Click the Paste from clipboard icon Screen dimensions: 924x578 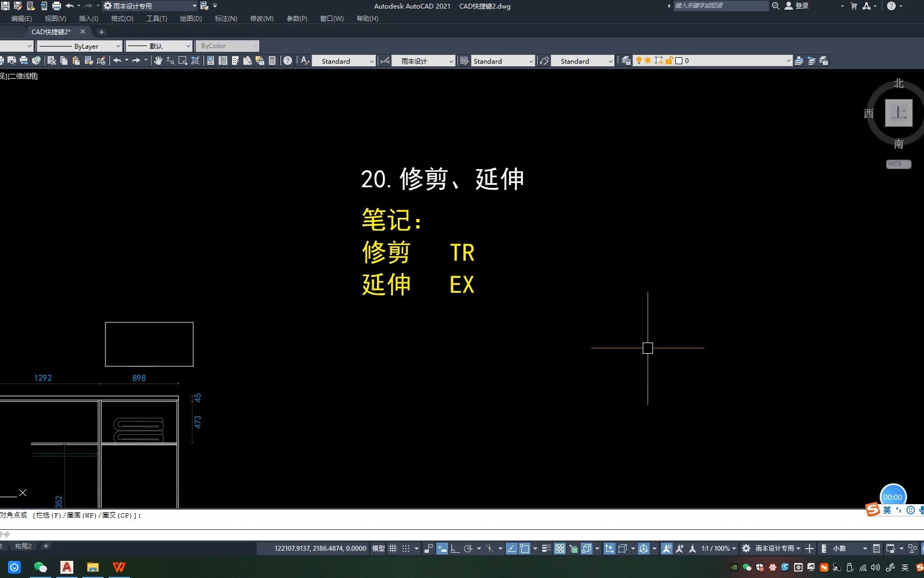click(76, 60)
